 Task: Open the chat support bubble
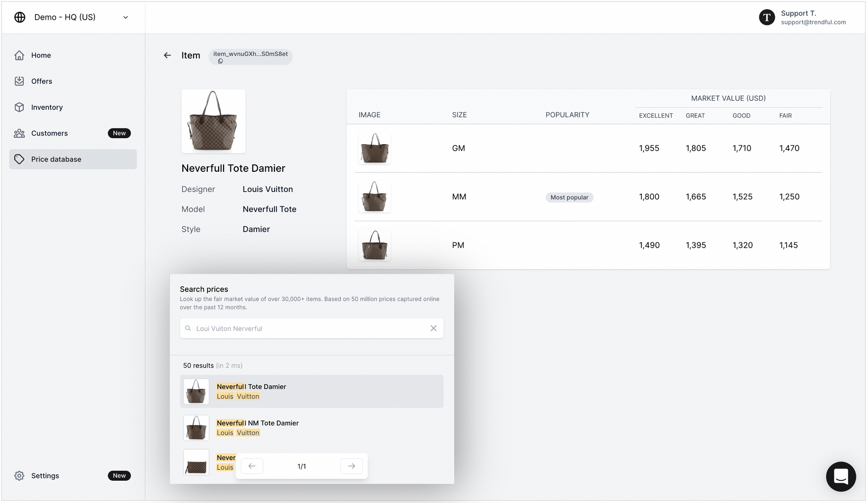(840, 476)
